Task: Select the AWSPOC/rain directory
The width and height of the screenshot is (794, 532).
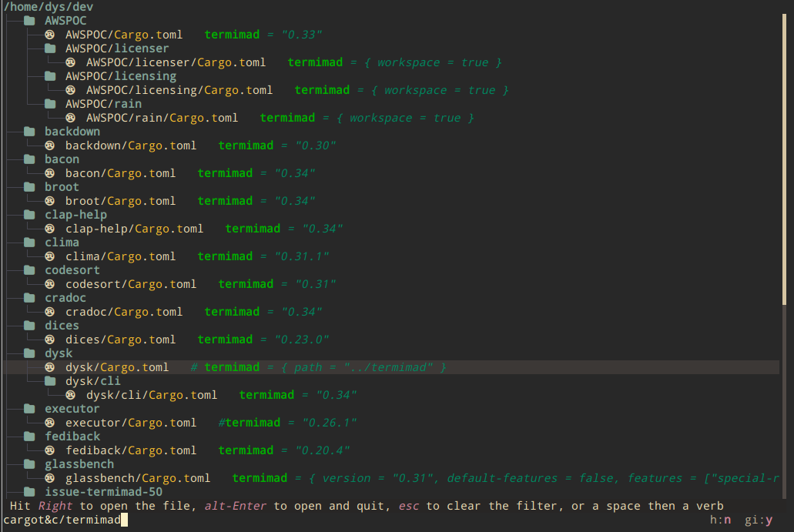Action: pos(103,104)
